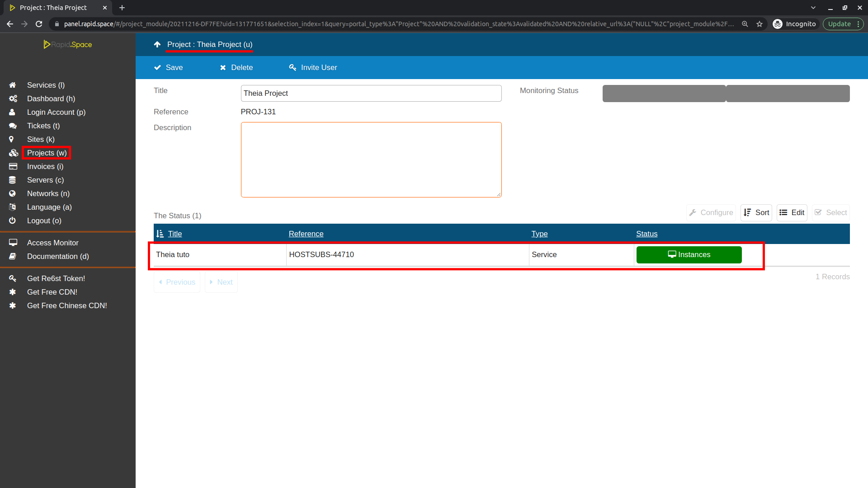
Task: Open Invoices (i) in the sidebar
Action: tap(45, 166)
